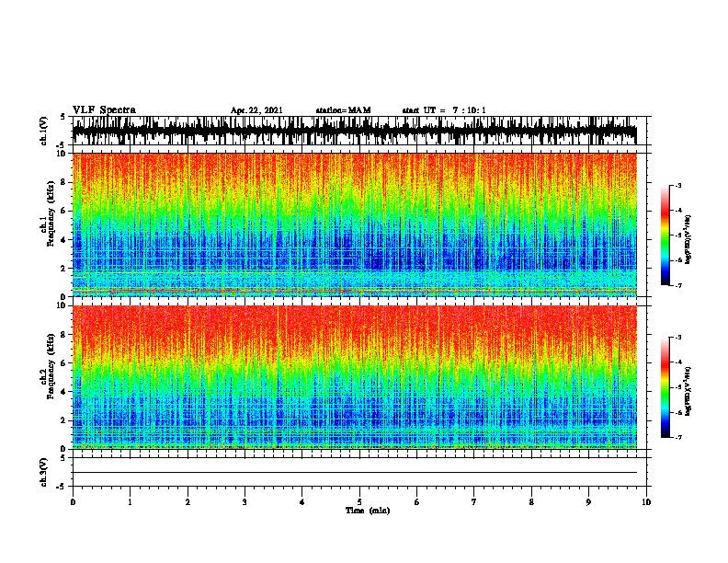Click tick label "7" on the time axis

tap(474, 502)
